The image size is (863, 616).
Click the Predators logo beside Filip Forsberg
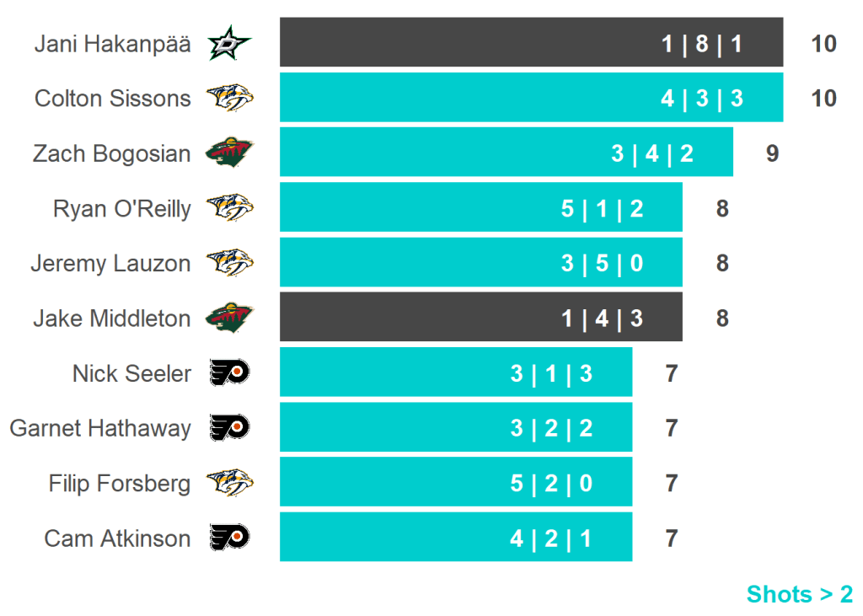pos(229,484)
